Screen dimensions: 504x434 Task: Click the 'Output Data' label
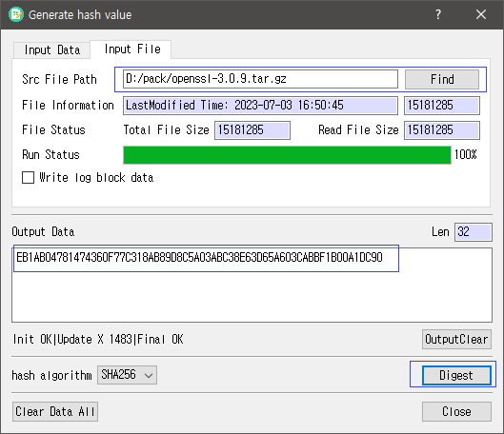43,232
